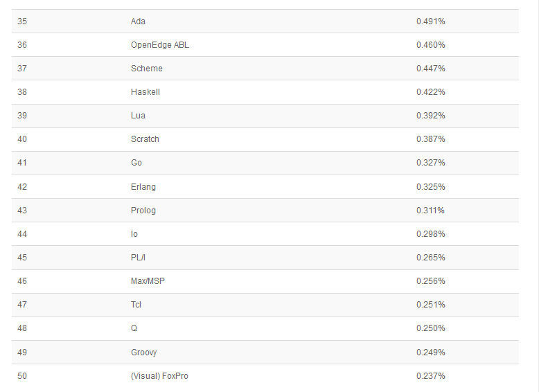
Task: Click the Tcl language name
Action: [136, 305]
